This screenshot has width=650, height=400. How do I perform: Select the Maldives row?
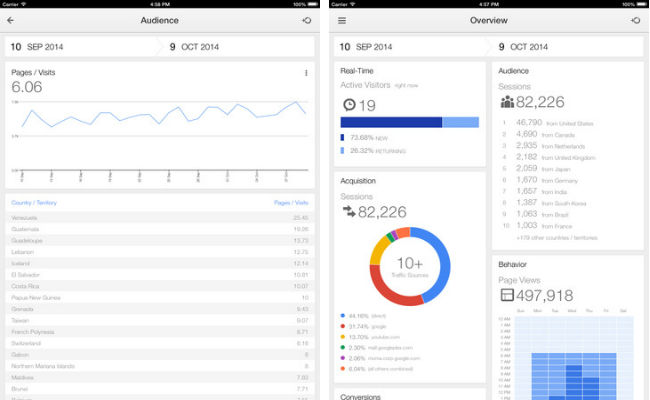tap(160, 378)
